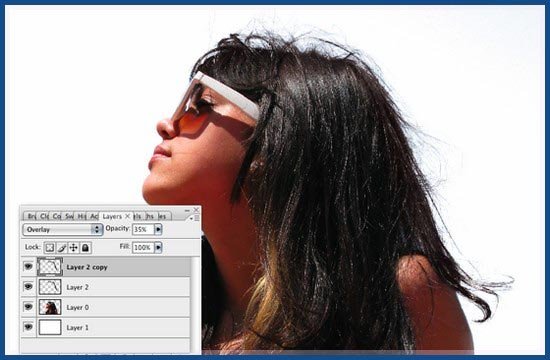Lock image pixels brush icon
This screenshot has width=550, height=360.
coord(62,248)
